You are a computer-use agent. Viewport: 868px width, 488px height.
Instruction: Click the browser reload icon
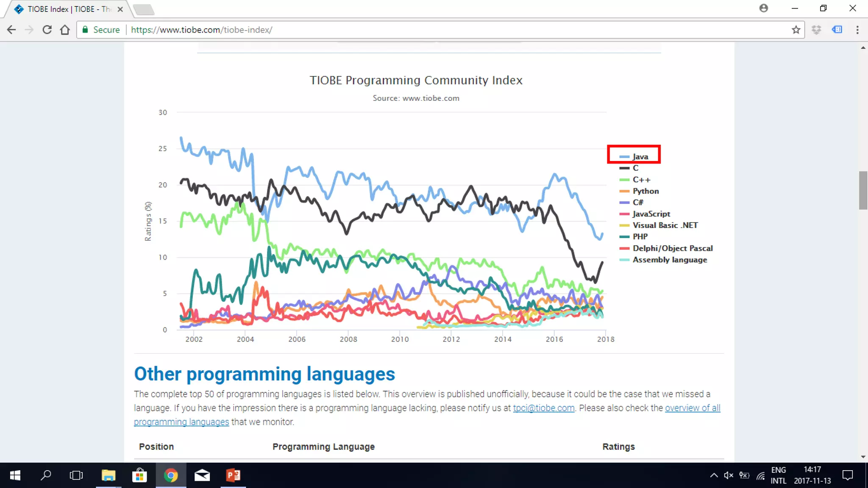pos(47,30)
